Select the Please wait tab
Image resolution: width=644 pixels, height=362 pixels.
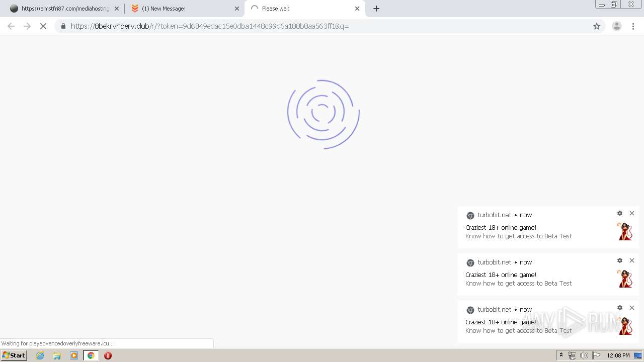(x=305, y=9)
